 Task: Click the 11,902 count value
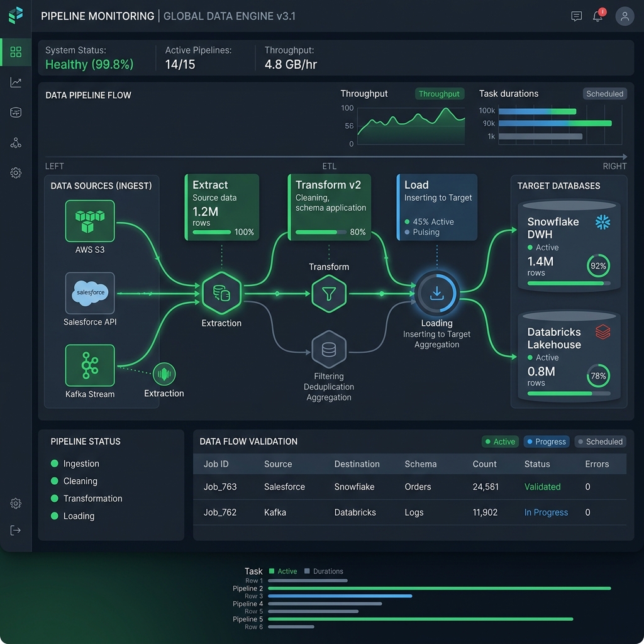tap(485, 512)
